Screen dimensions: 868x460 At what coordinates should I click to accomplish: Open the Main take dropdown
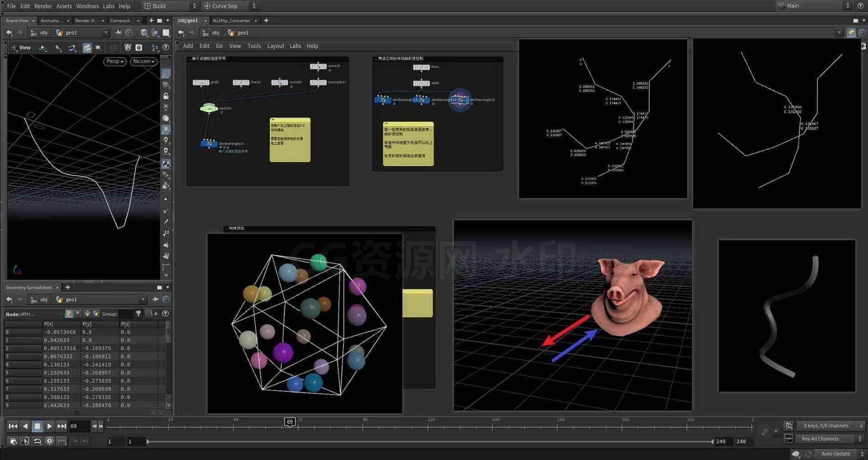[813, 5]
